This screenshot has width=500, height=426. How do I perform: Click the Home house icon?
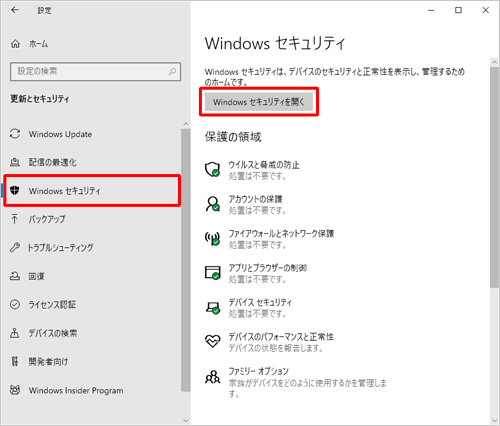(x=15, y=44)
